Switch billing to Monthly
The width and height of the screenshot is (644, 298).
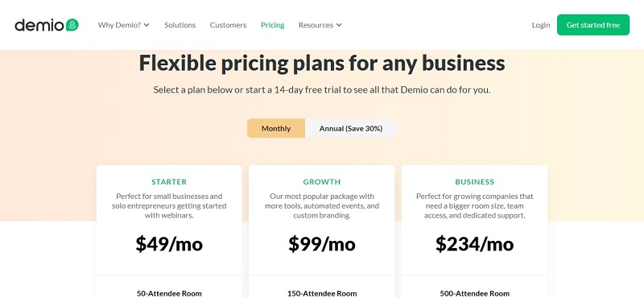click(x=276, y=128)
